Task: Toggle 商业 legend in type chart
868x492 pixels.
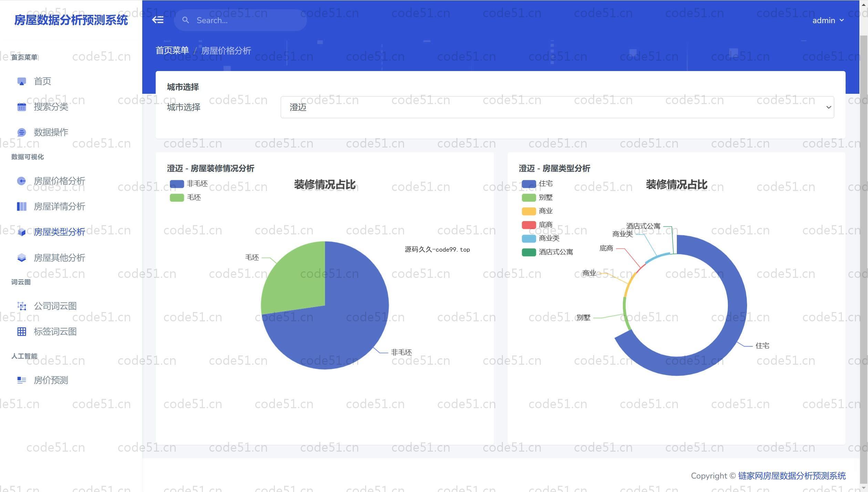Action: [537, 211]
